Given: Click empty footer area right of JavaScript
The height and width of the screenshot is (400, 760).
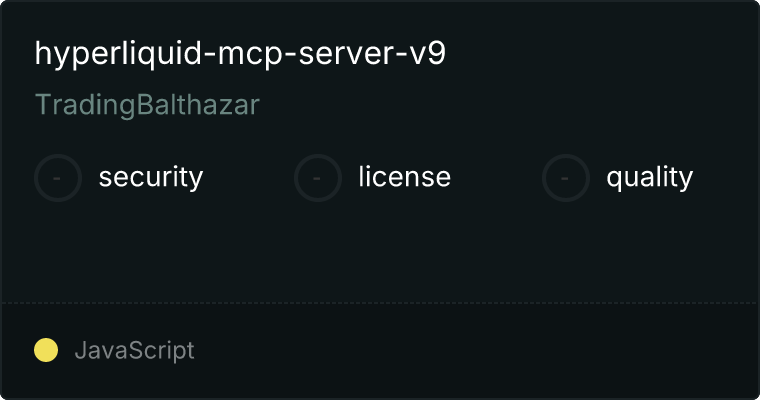Looking at the screenshot, I should click(x=475, y=350).
